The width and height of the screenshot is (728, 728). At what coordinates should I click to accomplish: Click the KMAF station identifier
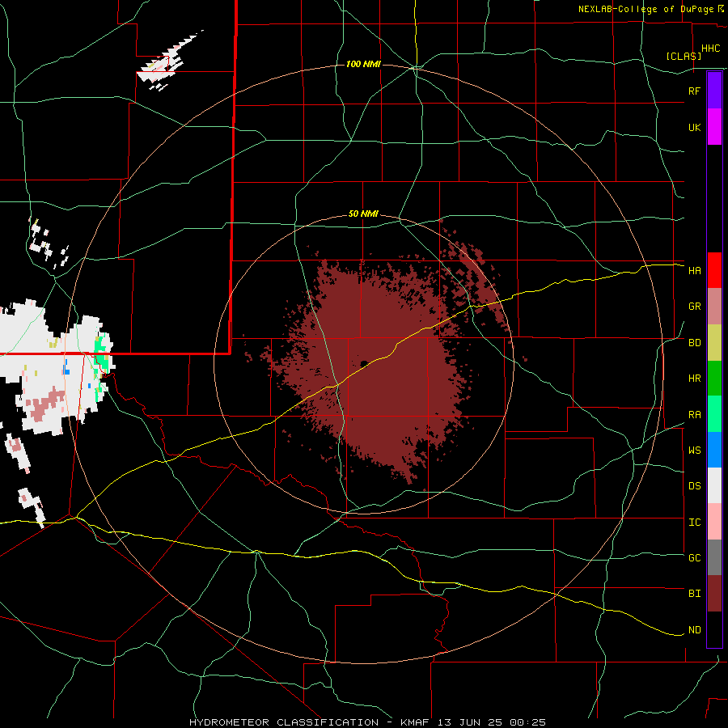pyautogui.click(x=415, y=722)
